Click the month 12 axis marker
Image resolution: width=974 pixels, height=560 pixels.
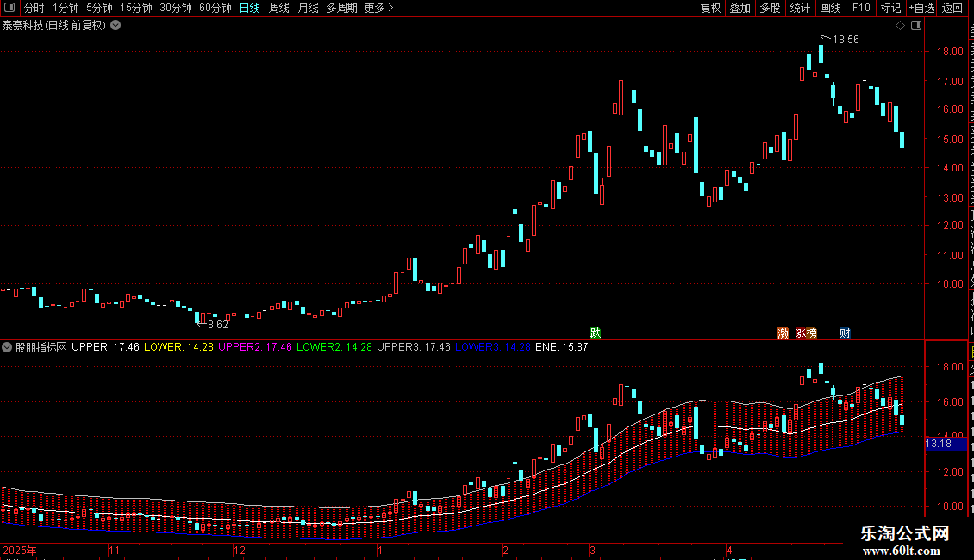[240, 551]
